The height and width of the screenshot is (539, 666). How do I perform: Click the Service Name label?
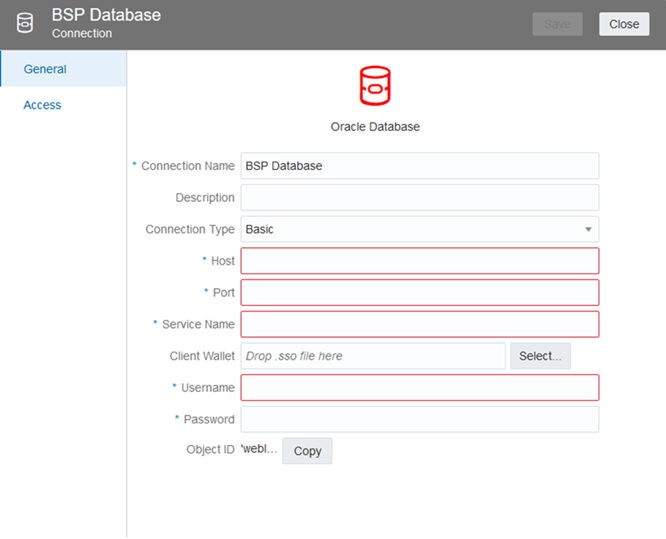[x=198, y=325]
